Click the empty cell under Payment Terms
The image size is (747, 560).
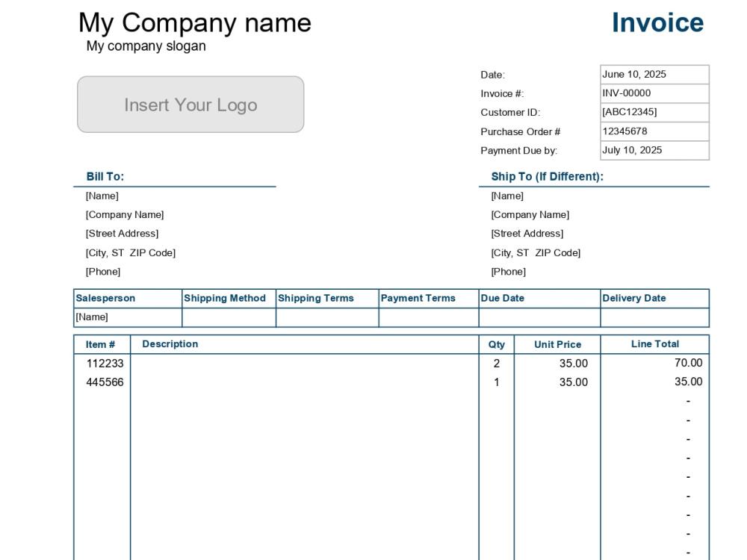(429, 317)
